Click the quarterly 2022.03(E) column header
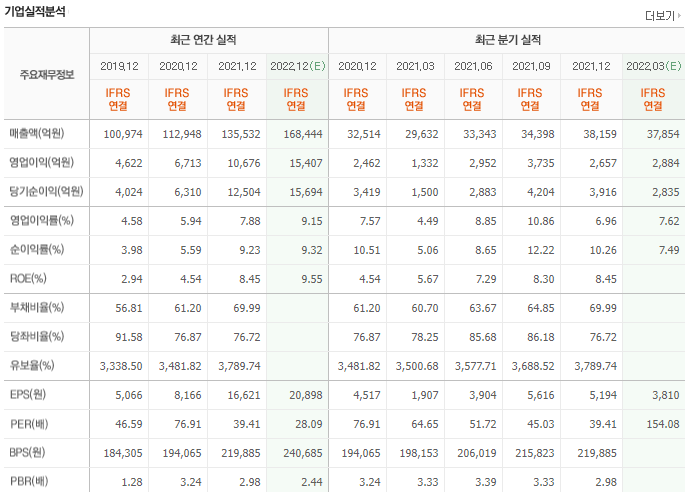This screenshot has width=691, height=492. coord(654,66)
